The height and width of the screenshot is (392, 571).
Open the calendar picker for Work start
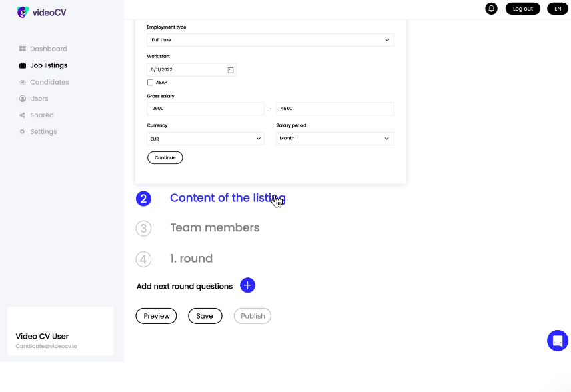pos(230,69)
